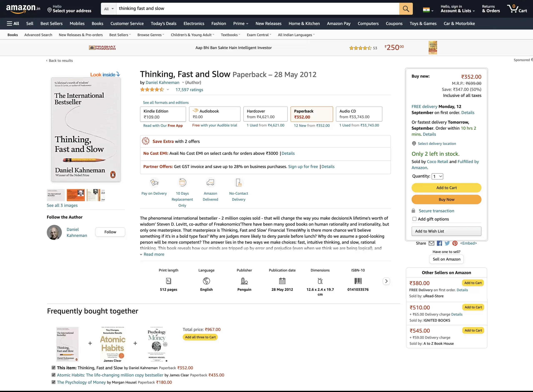Click the next arrow in product details

tap(386, 281)
